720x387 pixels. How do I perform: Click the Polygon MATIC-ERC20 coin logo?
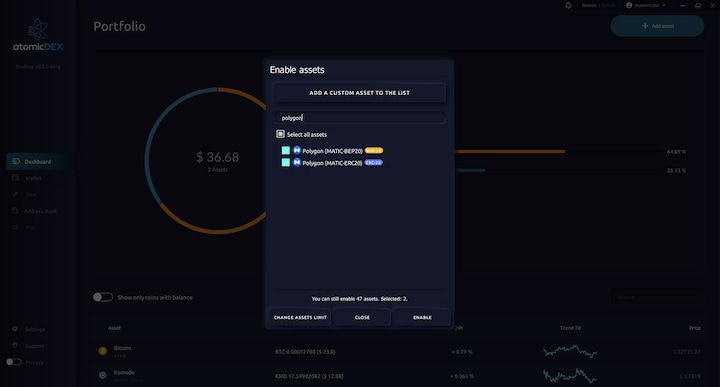(x=297, y=162)
